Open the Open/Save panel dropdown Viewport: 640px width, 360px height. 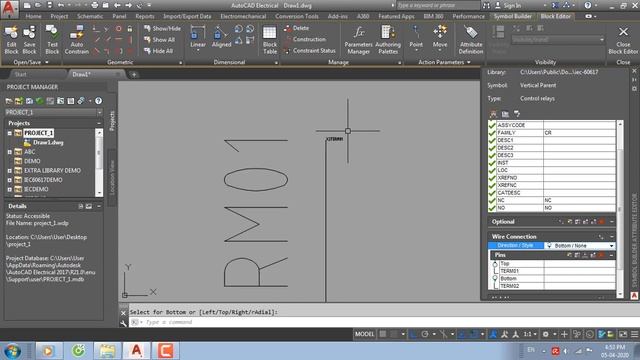pyautogui.click(x=31, y=62)
